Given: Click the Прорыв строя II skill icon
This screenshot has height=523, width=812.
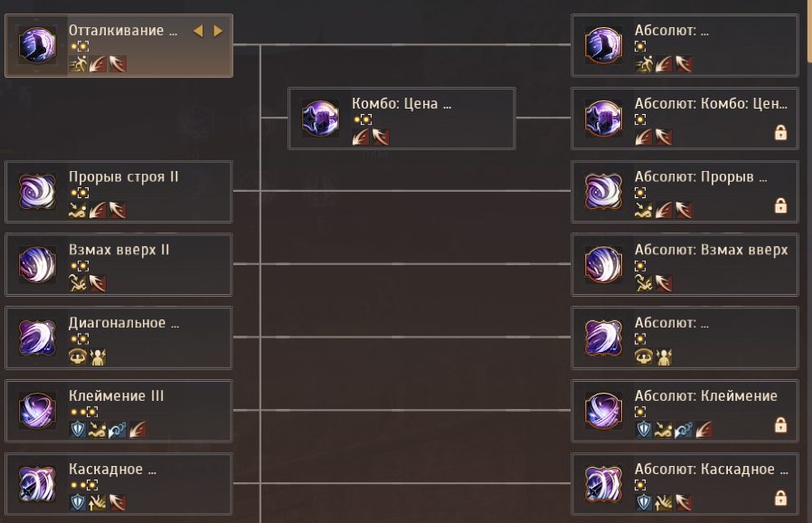Looking at the screenshot, I should 38,192.
